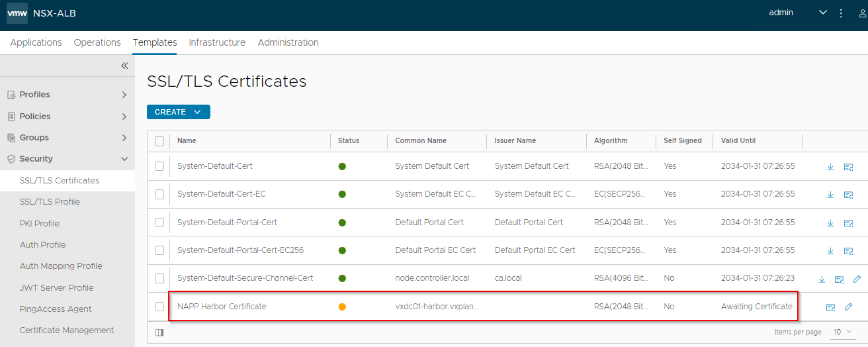
Task: Open the admin account dropdown
Action: click(798, 13)
